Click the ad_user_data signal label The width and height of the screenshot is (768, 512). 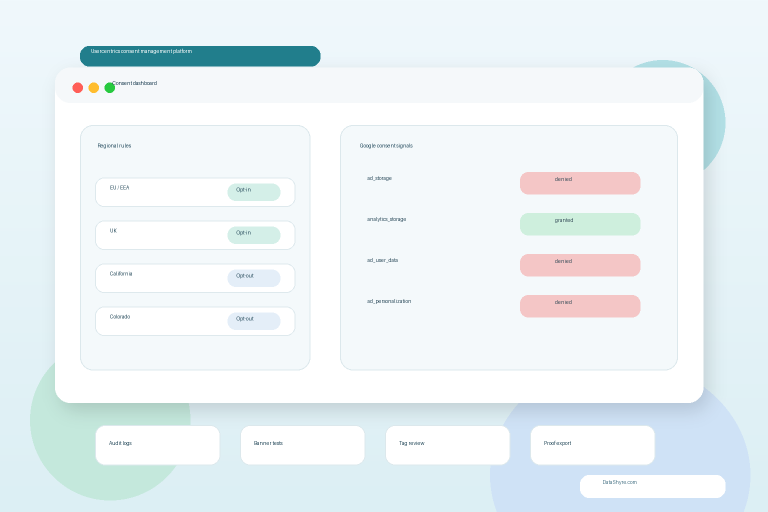pyautogui.click(x=383, y=260)
